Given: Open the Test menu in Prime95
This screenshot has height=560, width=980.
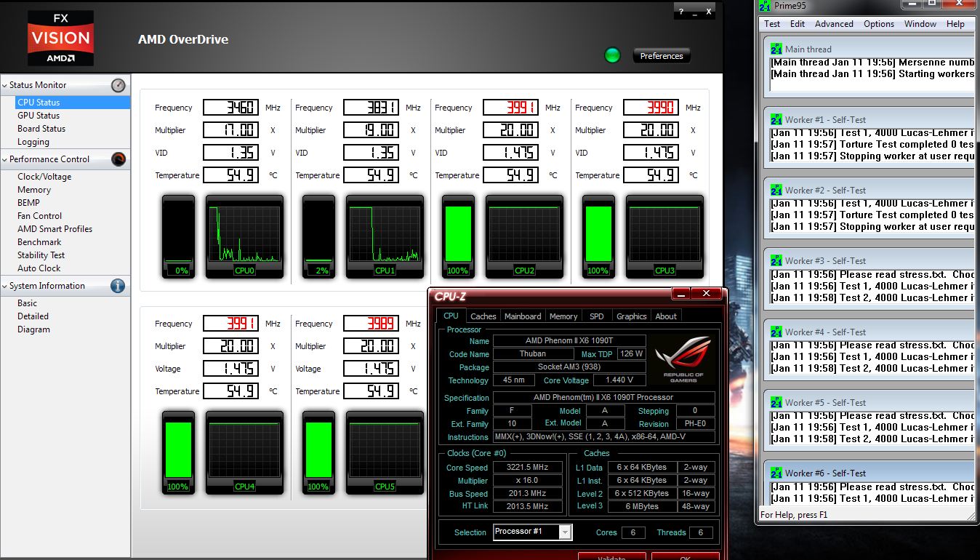Looking at the screenshot, I should pyautogui.click(x=772, y=24).
